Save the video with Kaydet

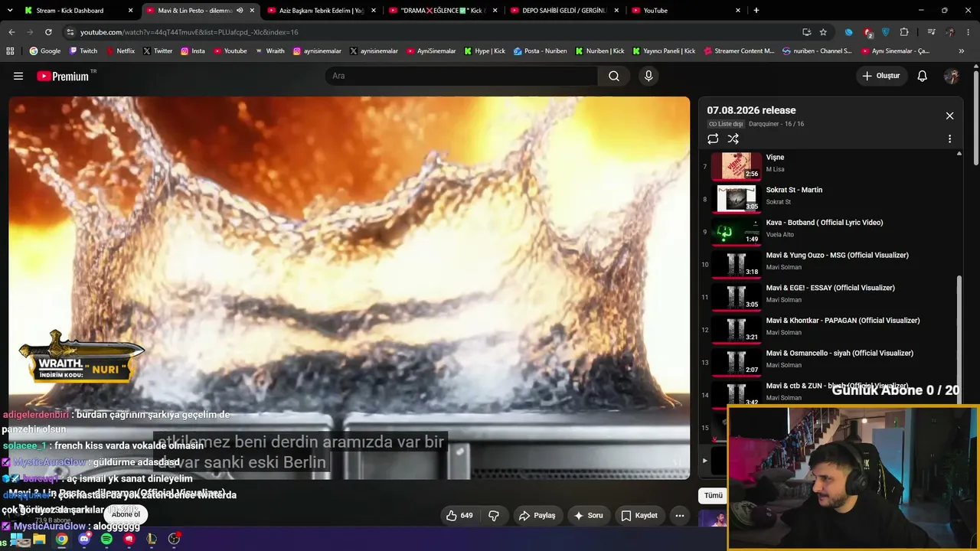click(639, 516)
